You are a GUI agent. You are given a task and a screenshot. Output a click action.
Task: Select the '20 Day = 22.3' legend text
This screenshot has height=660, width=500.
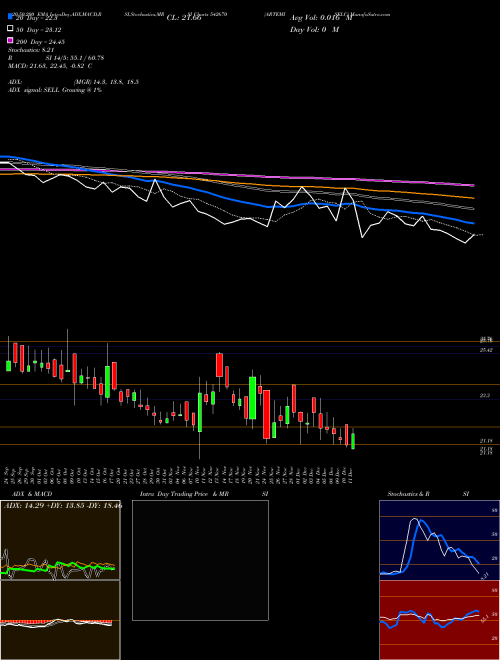click(37, 18)
